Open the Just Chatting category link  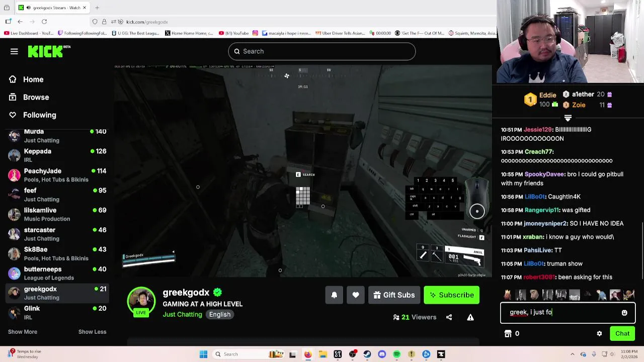pos(182,314)
